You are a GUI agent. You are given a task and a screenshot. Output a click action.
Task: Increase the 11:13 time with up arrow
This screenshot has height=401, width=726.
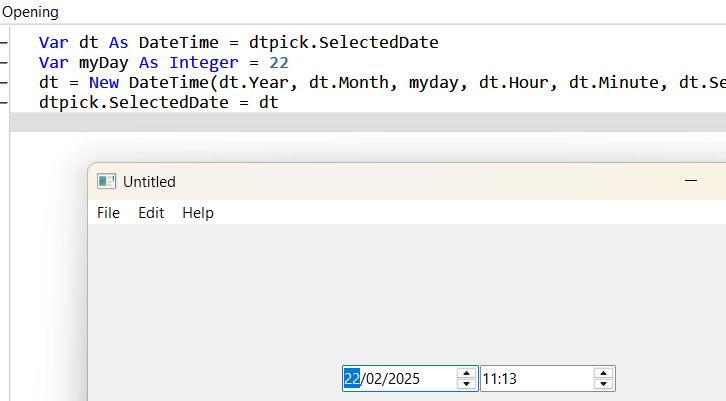(603, 373)
